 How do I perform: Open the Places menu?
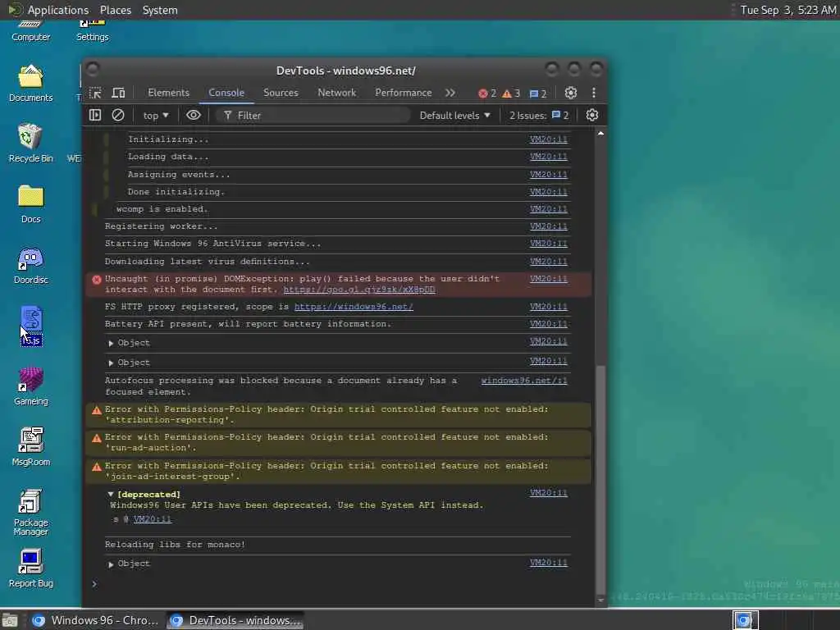pos(115,10)
